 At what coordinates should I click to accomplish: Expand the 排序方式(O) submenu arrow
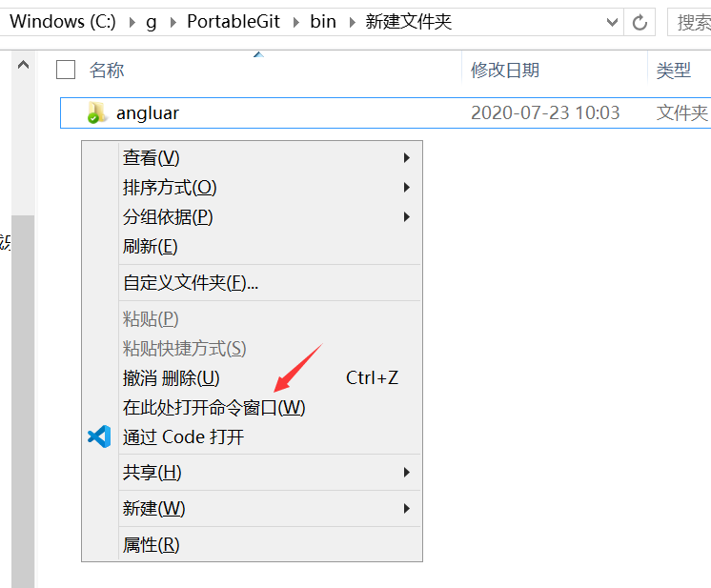(x=407, y=187)
